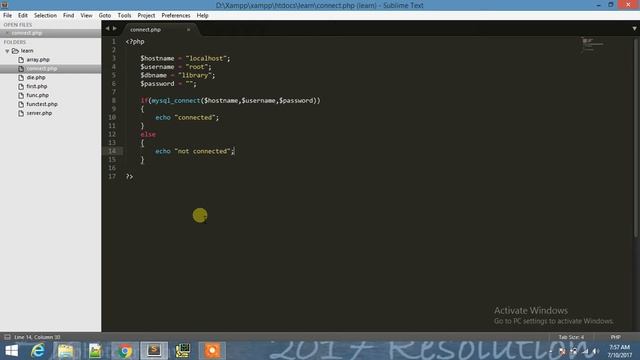Click the first.php file icon
The width and height of the screenshot is (640, 360).
click(x=21, y=87)
